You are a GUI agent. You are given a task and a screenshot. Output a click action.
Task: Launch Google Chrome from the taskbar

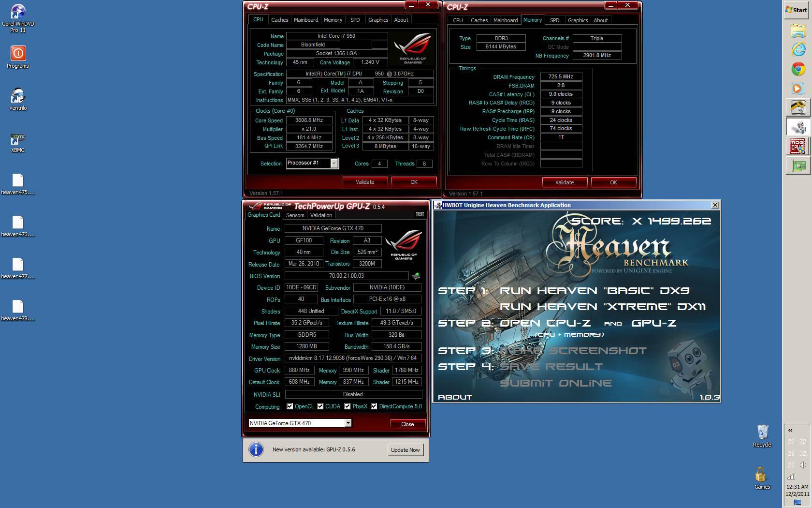tap(798, 69)
